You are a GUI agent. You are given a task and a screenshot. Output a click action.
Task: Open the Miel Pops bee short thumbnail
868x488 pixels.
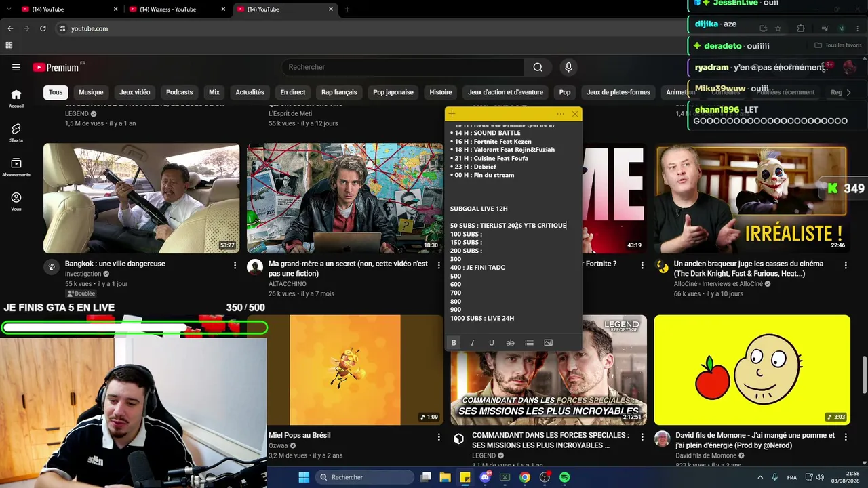pyautogui.click(x=345, y=370)
